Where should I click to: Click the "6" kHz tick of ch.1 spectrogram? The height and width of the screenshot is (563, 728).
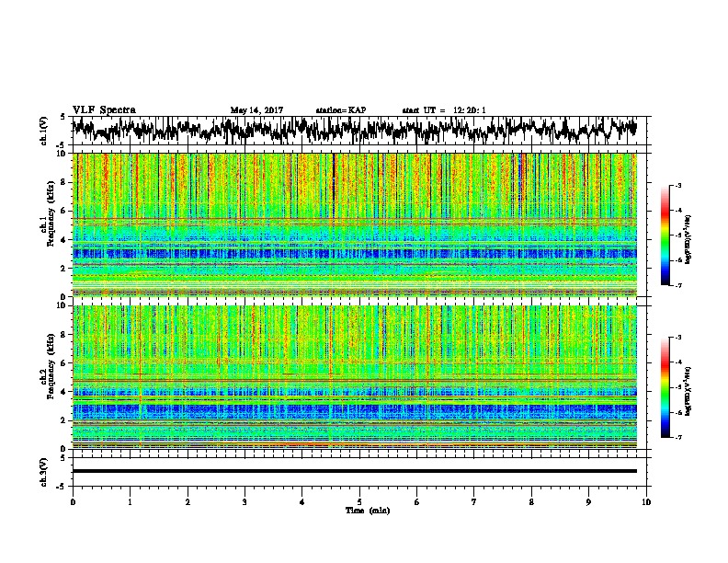65,211
